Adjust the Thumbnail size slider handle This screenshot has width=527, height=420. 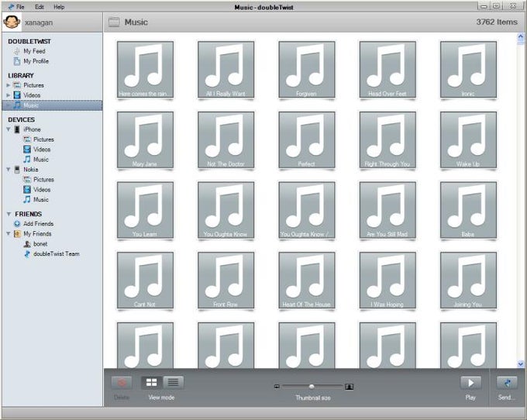[x=312, y=387]
